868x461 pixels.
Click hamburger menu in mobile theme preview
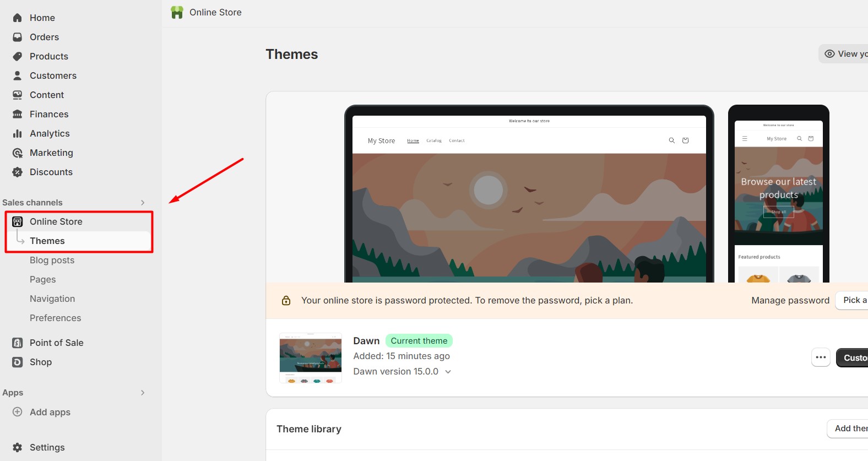pyautogui.click(x=745, y=139)
